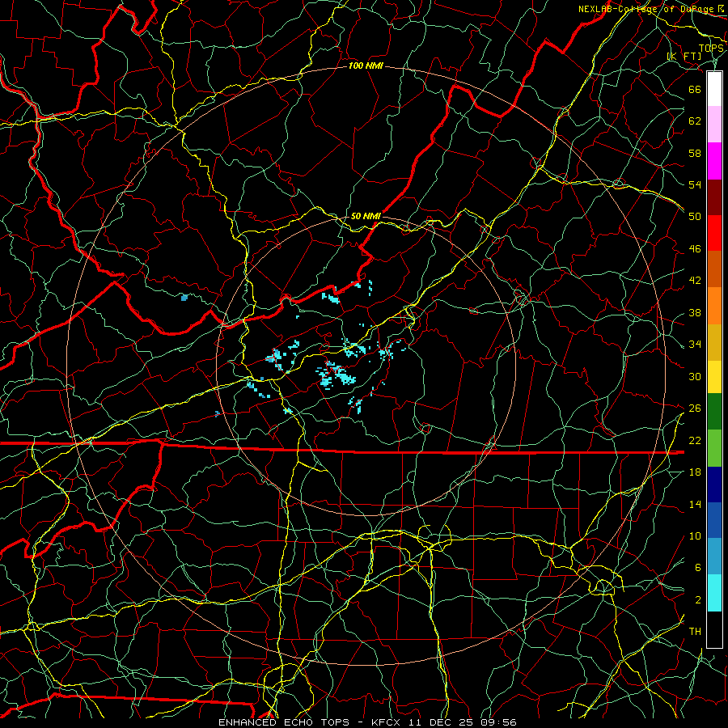Viewport: 728px width, 728px height.
Task: Click the 50 NMI range ring label
Action: coord(366,216)
